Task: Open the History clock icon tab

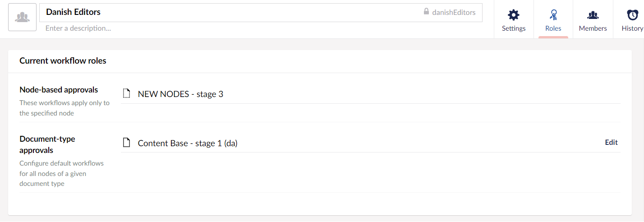Action: 632,15
